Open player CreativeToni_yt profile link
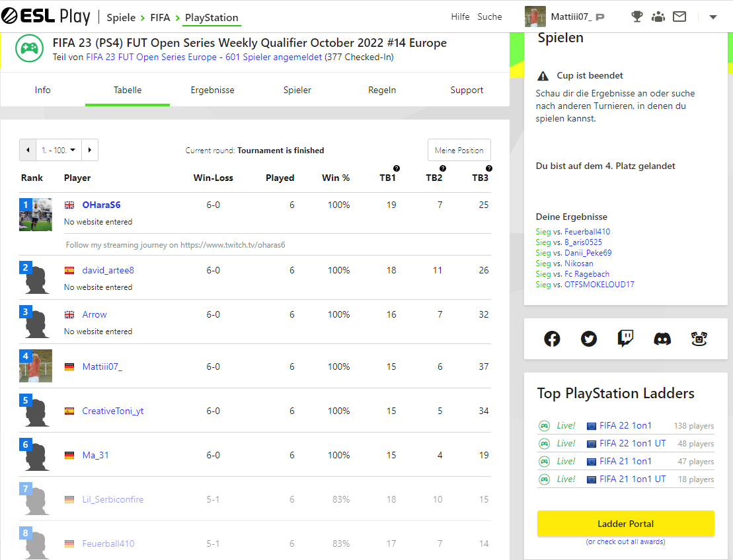Viewport: 733px width, 560px height. click(x=112, y=411)
